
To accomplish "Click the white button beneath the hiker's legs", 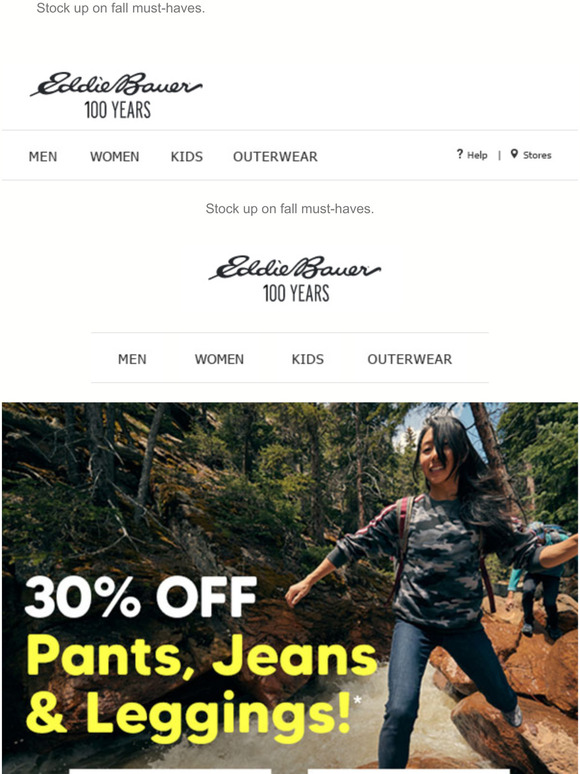I will 409,771.
